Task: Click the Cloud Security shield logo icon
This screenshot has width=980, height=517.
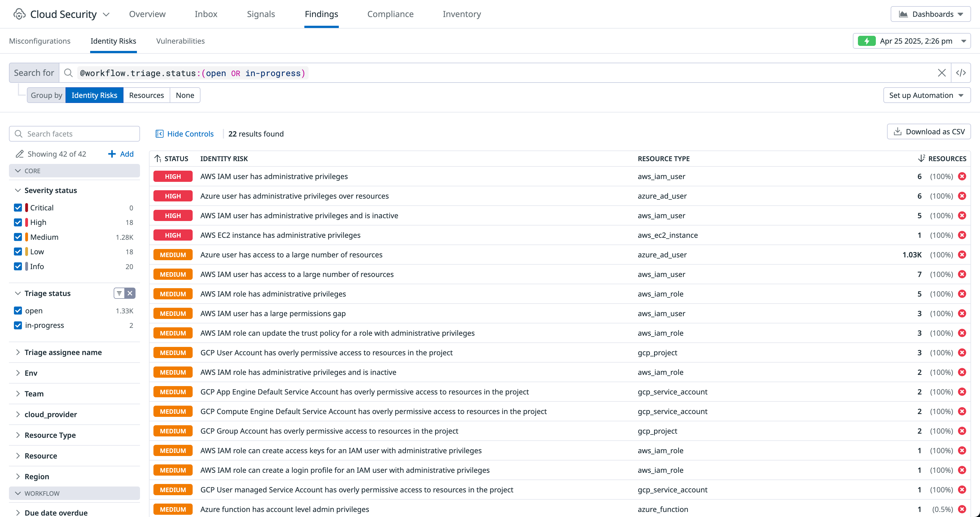Action: tap(19, 14)
